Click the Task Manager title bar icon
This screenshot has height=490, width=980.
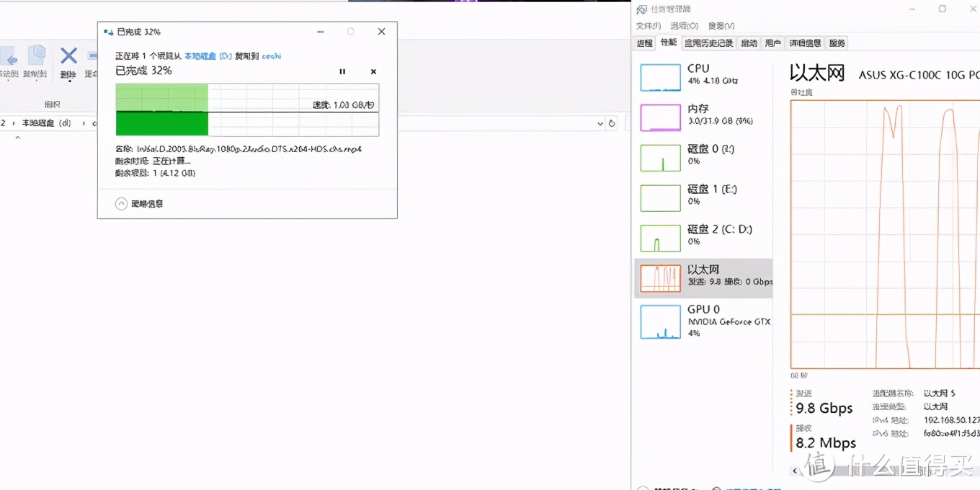[641, 9]
